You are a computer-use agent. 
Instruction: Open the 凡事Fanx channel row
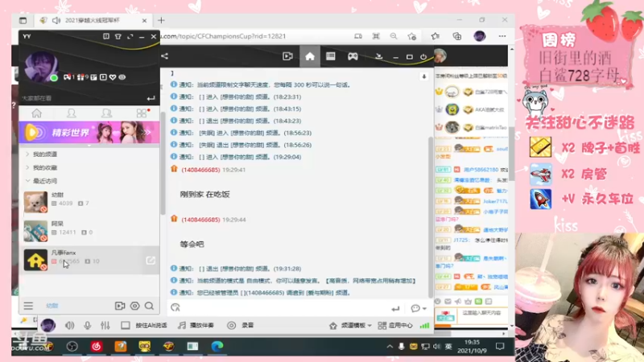(x=89, y=259)
